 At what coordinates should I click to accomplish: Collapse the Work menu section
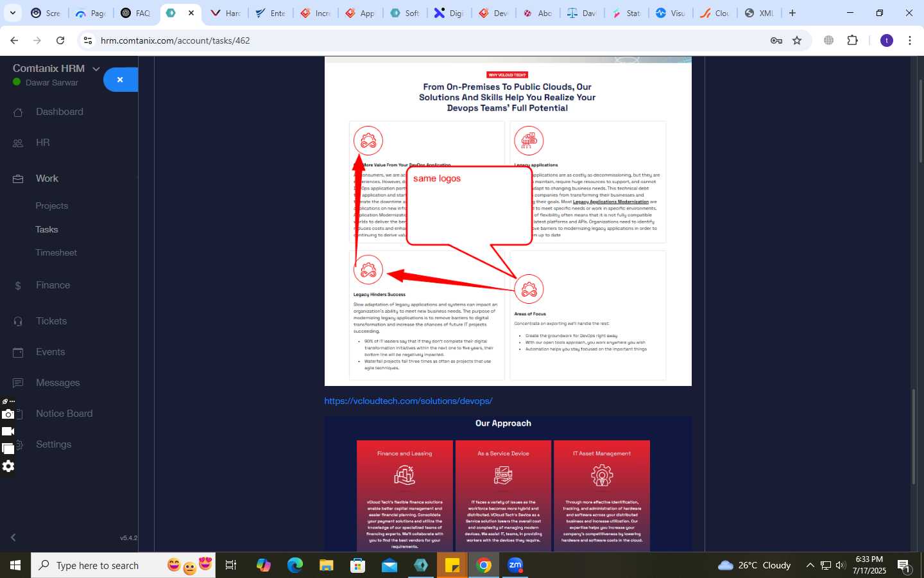click(x=47, y=179)
